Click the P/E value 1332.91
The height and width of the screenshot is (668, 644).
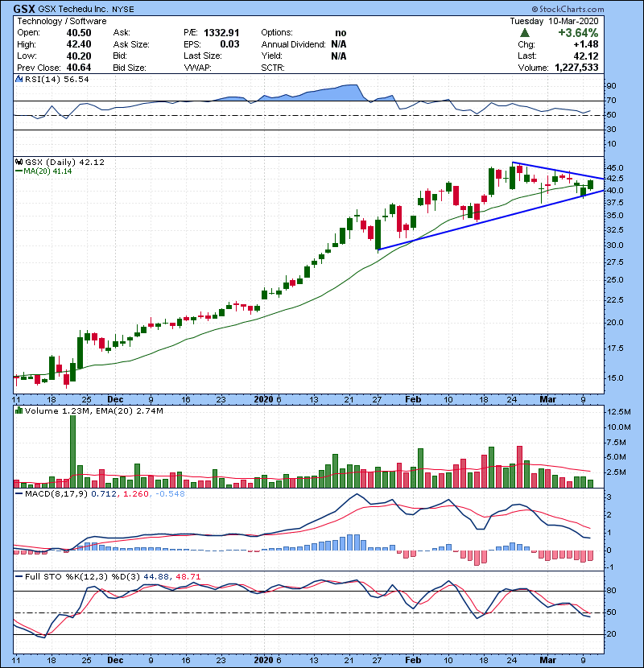click(x=221, y=33)
